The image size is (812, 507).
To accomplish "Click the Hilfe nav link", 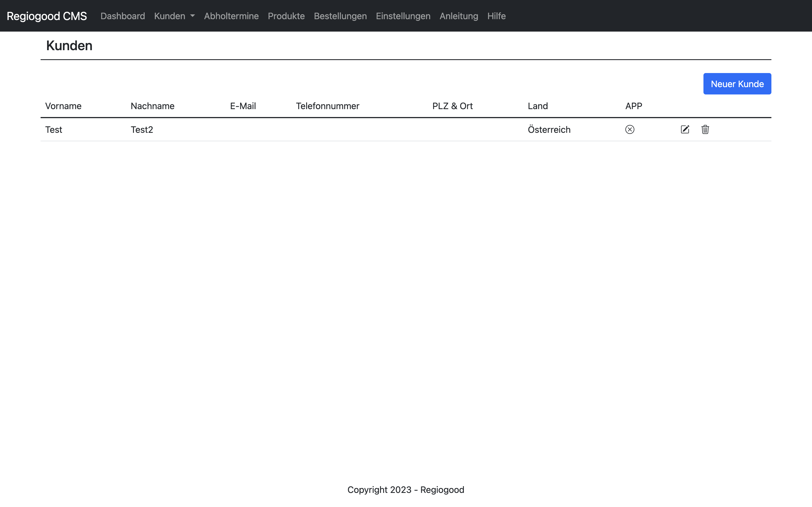I will pos(496,16).
